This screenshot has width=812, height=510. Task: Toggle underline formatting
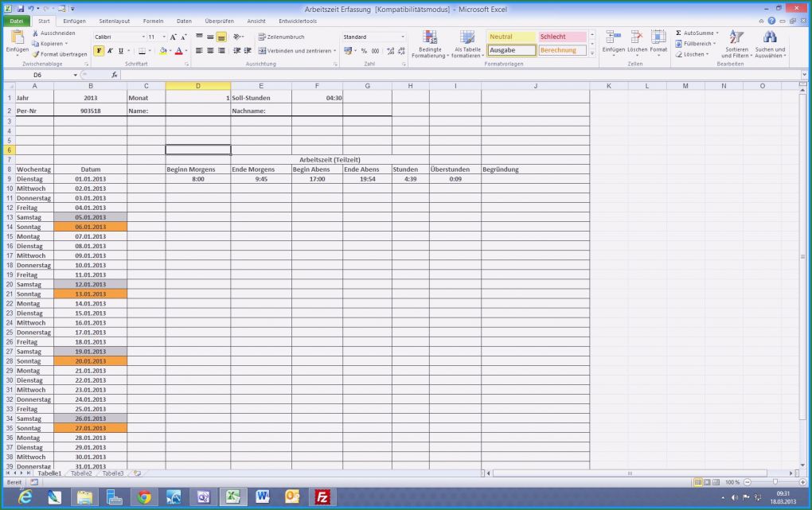tap(120, 50)
